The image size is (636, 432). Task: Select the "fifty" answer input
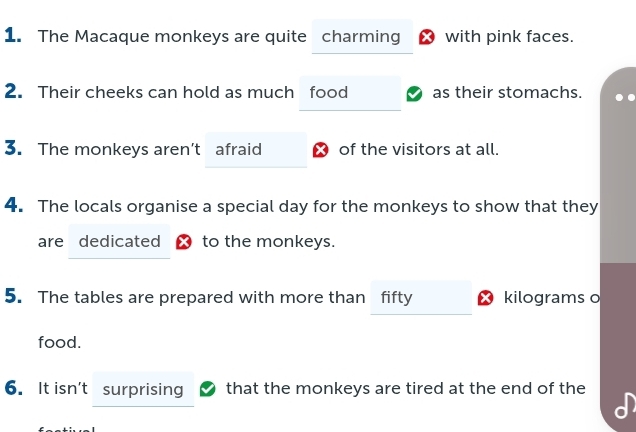click(x=421, y=298)
